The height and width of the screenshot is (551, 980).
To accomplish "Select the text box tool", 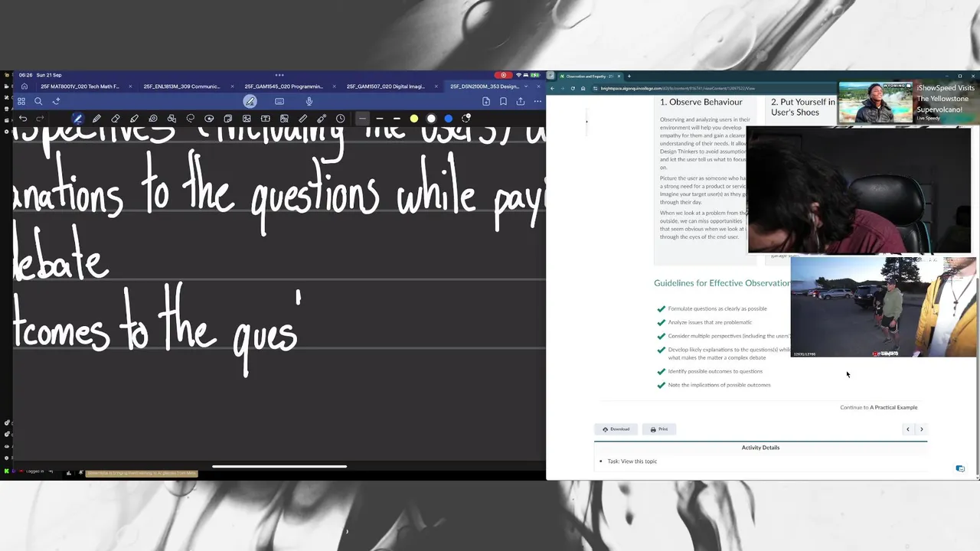I will pos(266,119).
